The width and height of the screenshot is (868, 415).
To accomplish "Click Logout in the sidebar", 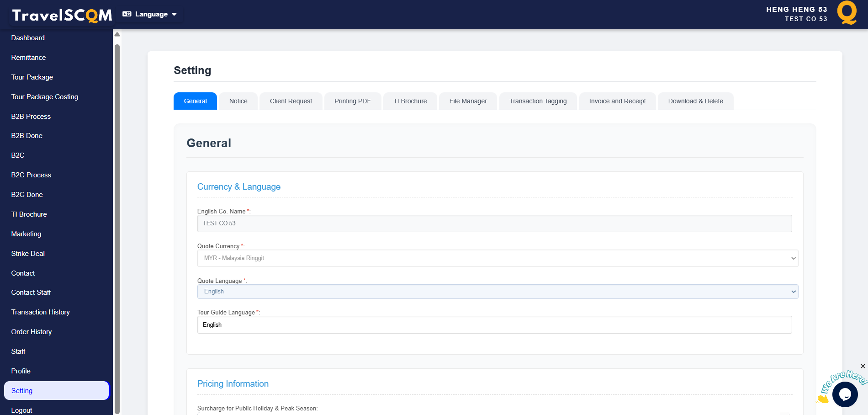I will click(x=21, y=410).
